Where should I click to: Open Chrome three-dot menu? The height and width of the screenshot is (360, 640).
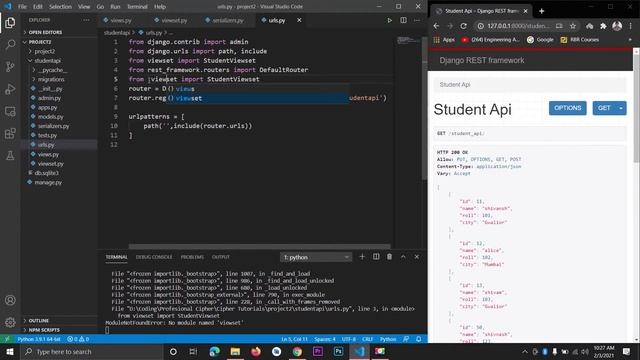[x=631, y=26]
